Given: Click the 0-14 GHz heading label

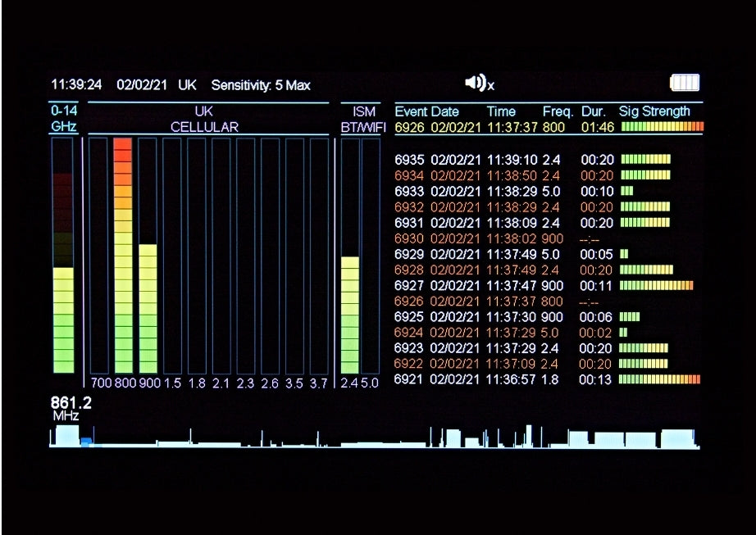Looking at the screenshot, I should point(63,119).
